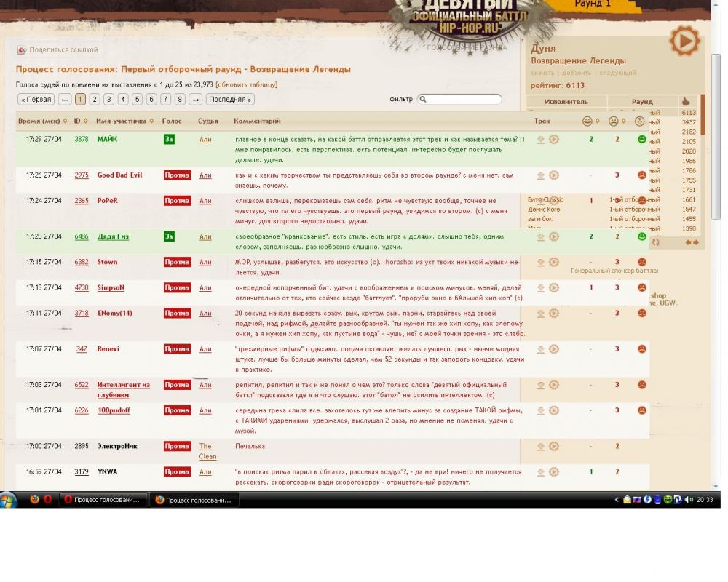Image resolution: width=728 pixels, height=582 pixels.
Task: Go to next playlist page arrow
Action: tap(695, 242)
